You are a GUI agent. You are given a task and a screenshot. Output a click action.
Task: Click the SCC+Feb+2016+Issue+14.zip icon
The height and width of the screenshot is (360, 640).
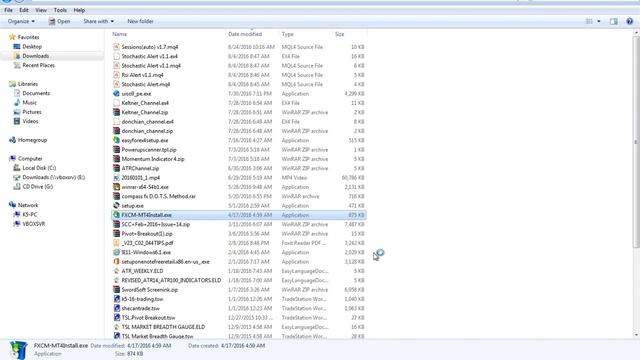click(x=116, y=224)
